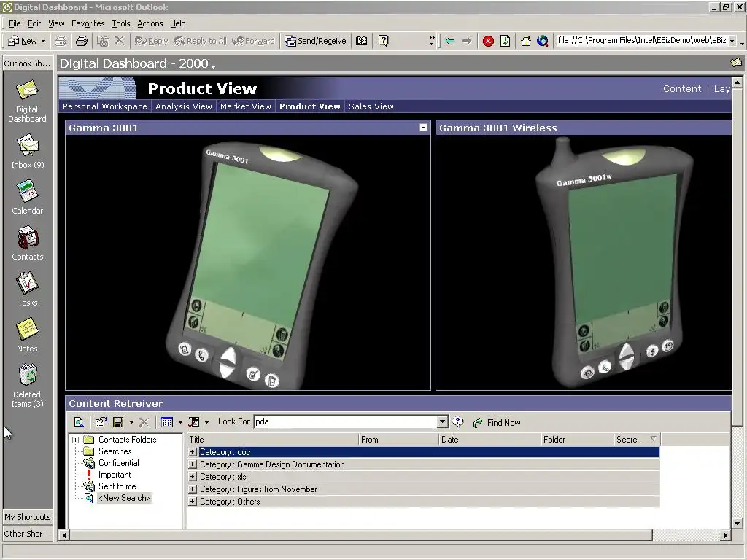This screenshot has height=560, width=747.
Task: Open the File menu
Action: point(15,23)
